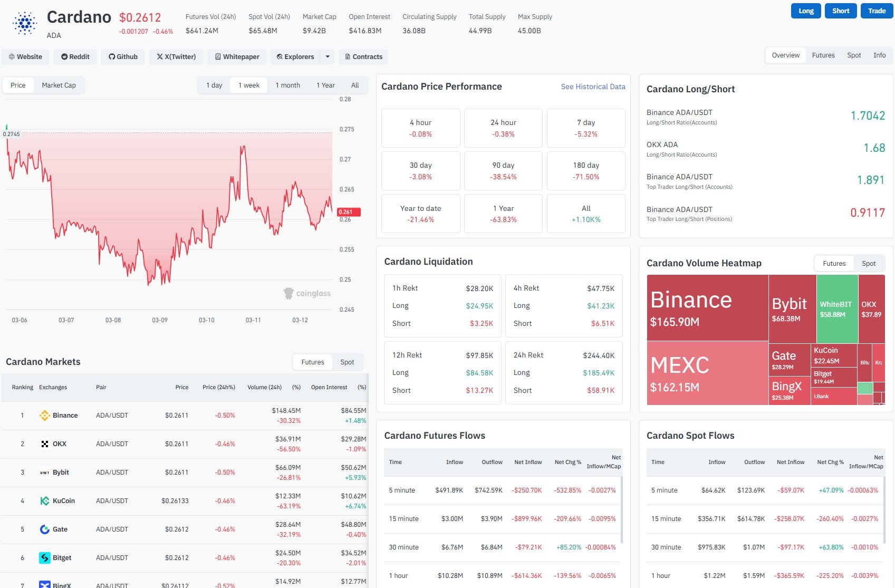This screenshot has height=588, width=895.
Task: Select the 1 month chart range
Action: click(287, 85)
